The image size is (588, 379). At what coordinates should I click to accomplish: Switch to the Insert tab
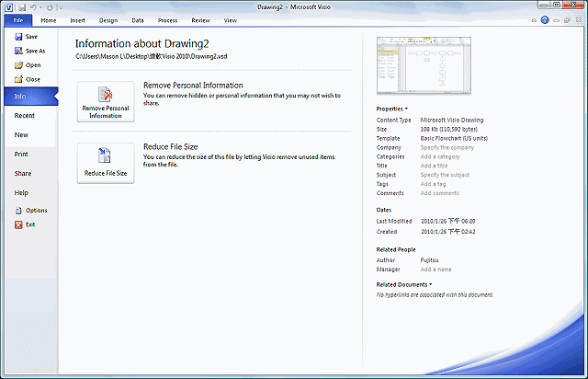pos(77,20)
